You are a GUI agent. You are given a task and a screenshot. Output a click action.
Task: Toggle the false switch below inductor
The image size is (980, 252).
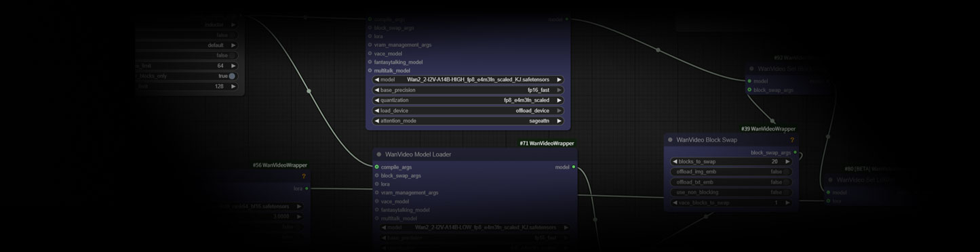(232, 35)
